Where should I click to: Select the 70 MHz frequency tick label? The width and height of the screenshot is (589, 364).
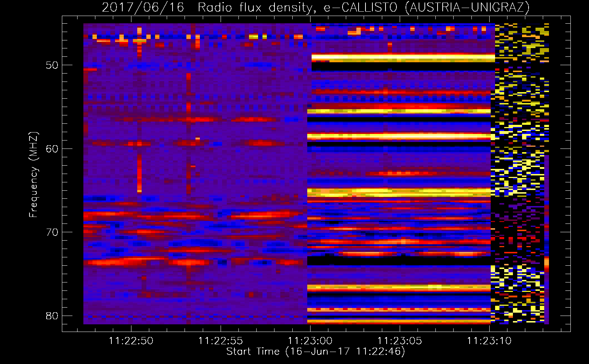[x=52, y=232]
